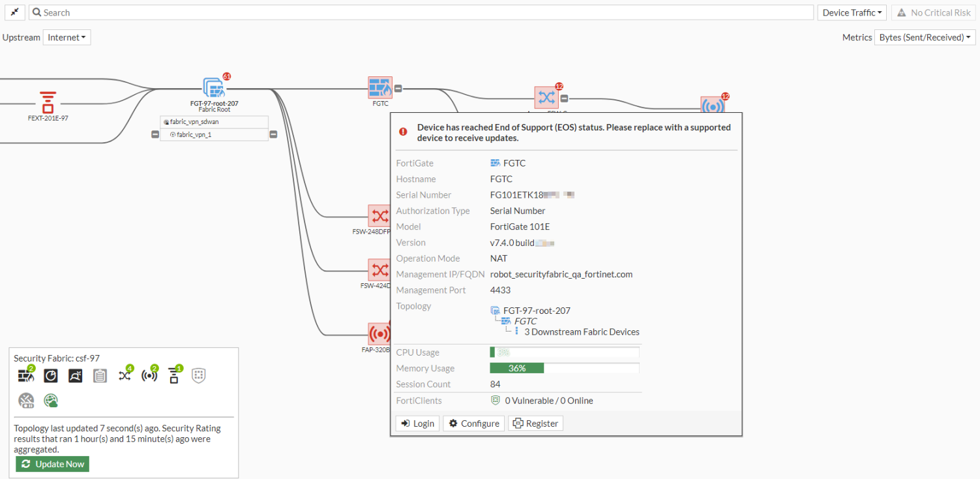The width and height of the screenshot is (980, 479).
Task: Open the Device Traffic dropdown
Action: [852, 12]
